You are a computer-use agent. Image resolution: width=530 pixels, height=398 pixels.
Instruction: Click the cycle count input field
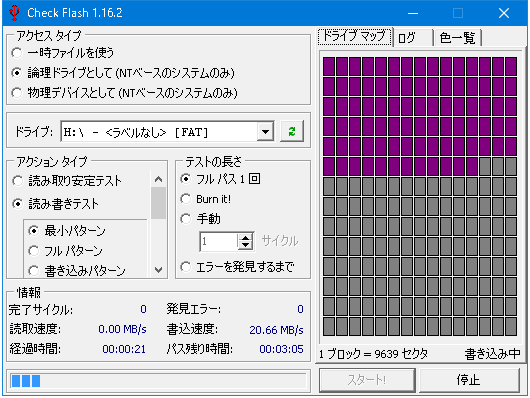click(219, 241)
